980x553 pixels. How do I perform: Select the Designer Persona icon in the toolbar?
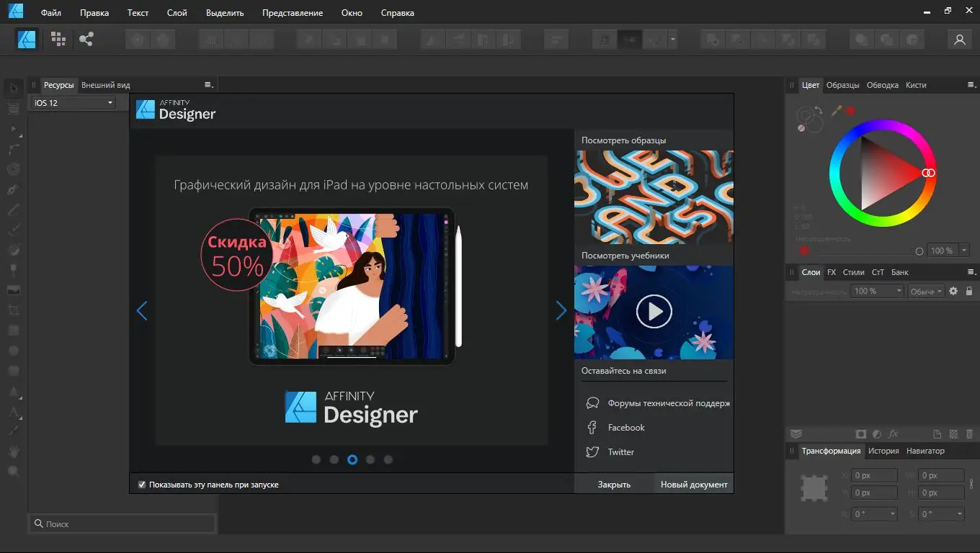pyautogui.click(x=27, y=39)
